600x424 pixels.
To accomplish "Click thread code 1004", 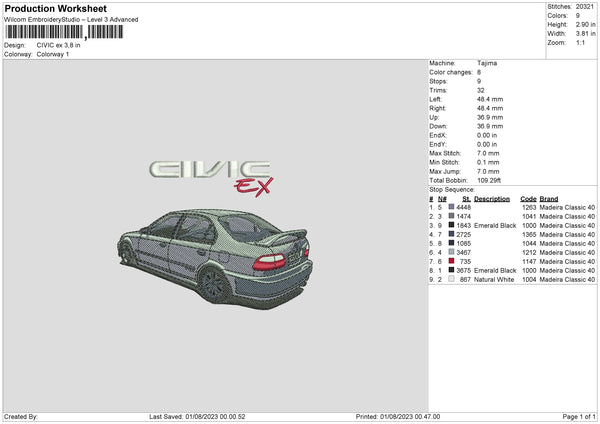I will coord(529,279).
